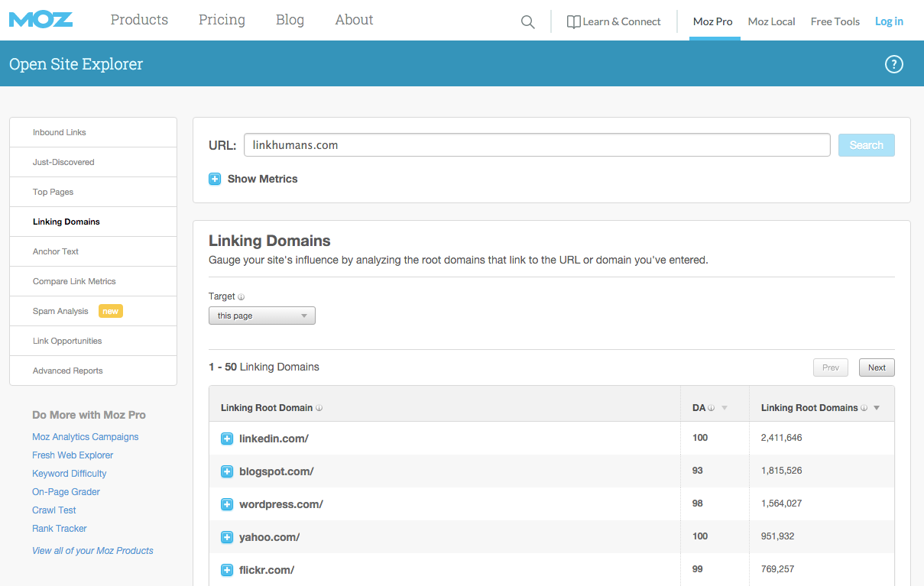The image size is (924, 586).
Task: Open the Products menu
Action: click(139, 20)
